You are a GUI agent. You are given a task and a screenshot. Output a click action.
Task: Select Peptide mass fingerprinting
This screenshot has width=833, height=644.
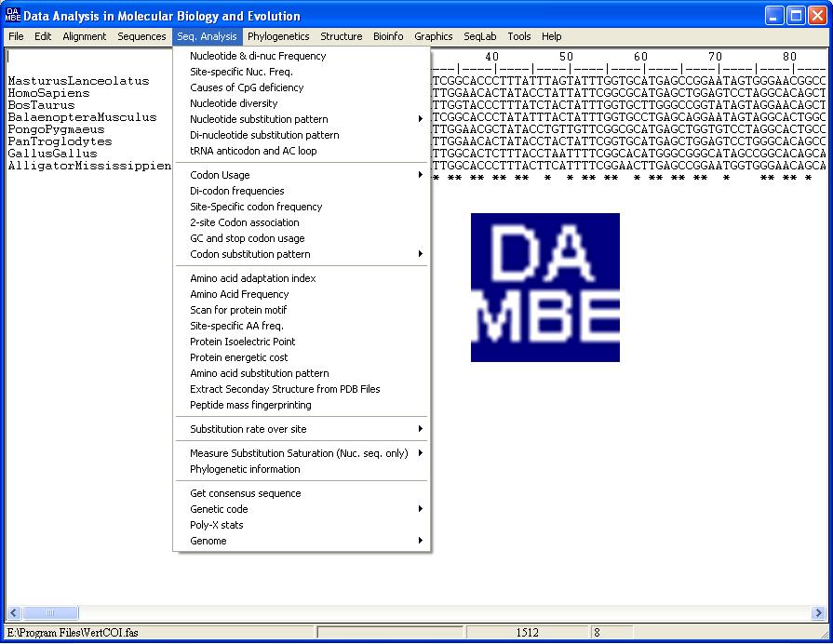click(x=250, y=405)
